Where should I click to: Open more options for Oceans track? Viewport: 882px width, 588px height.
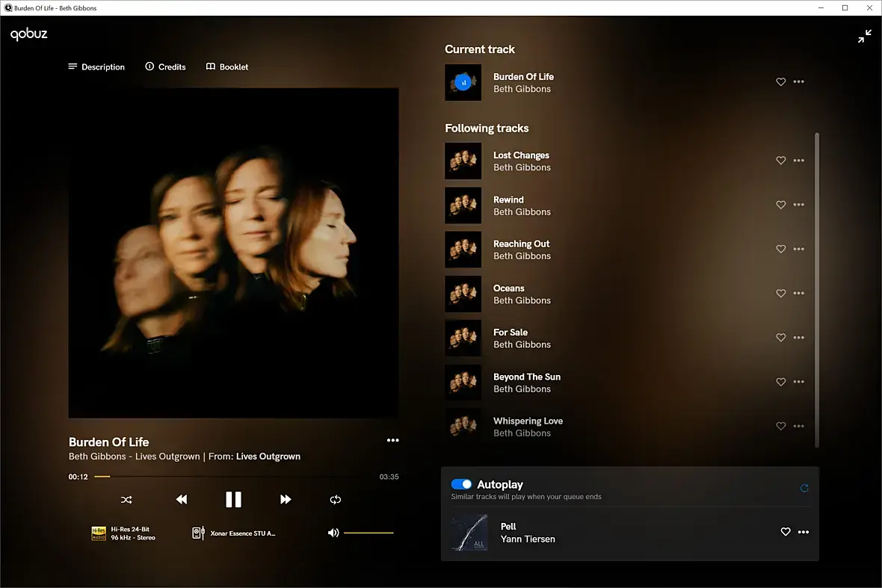pos(799,294)
